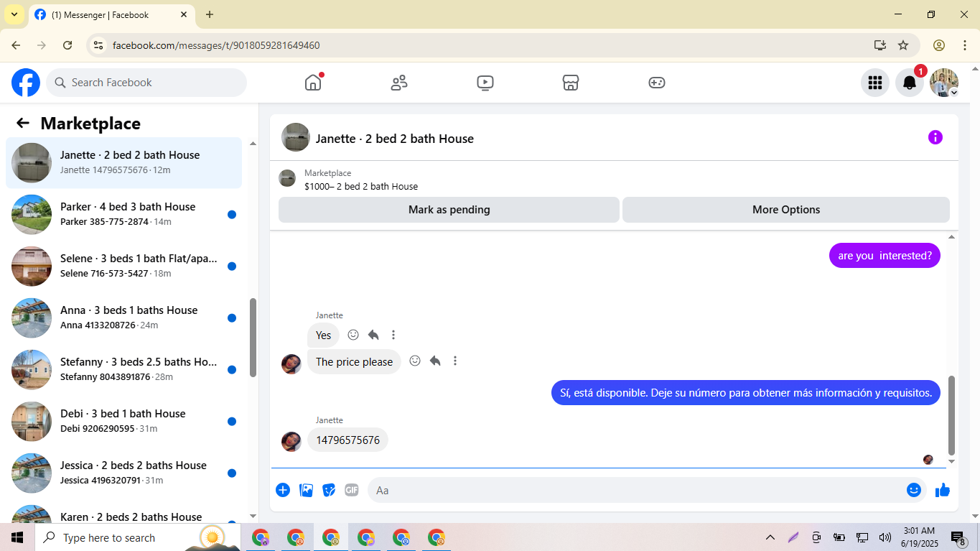This screenshot has width=980, height=551.
Task: Click Janette's avatar beside phone number message
Action: click(291, 441)
